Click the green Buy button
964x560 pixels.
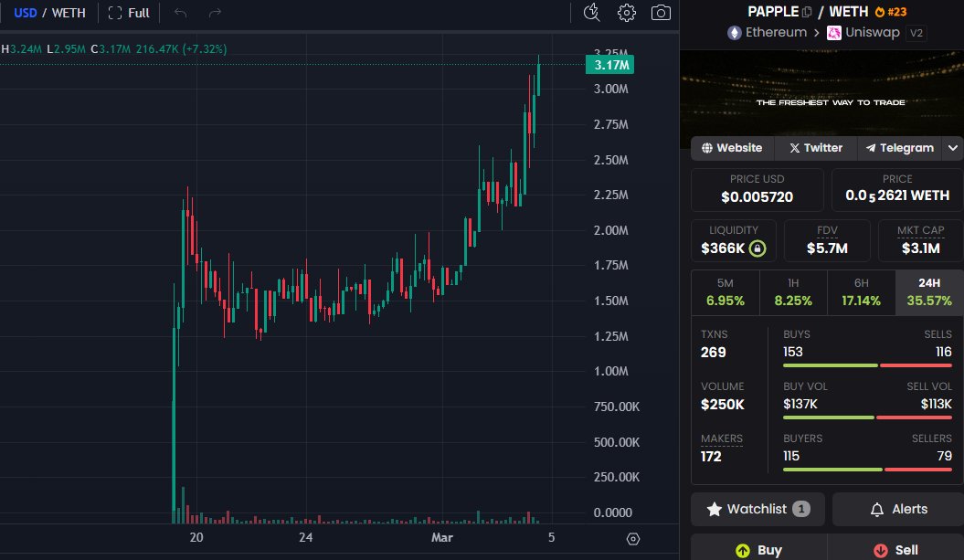(x=758, y=550)
